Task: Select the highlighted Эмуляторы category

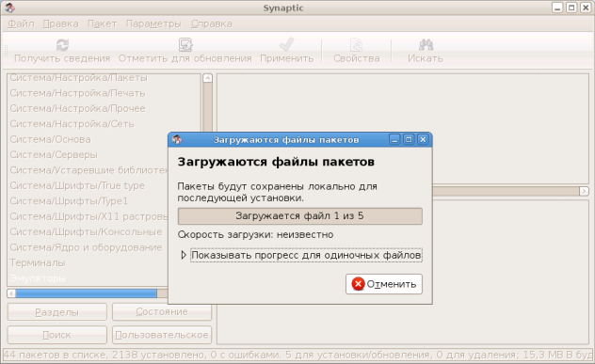Action: click(38, 278)
